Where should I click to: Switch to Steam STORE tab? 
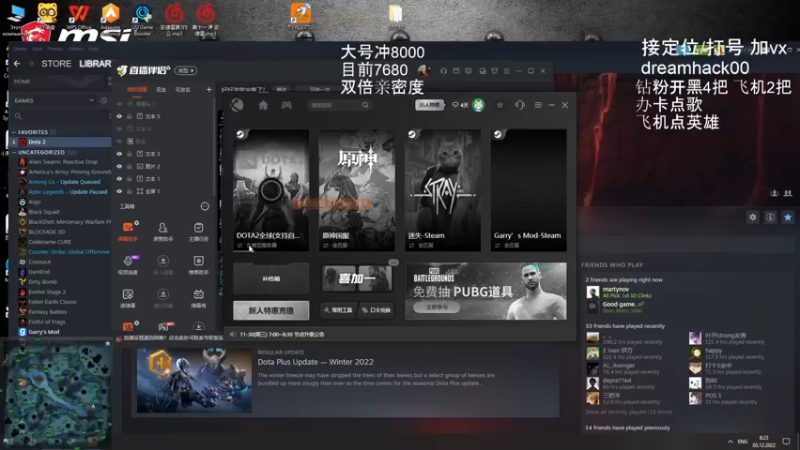pyautogui.click(x=56, y=64)
